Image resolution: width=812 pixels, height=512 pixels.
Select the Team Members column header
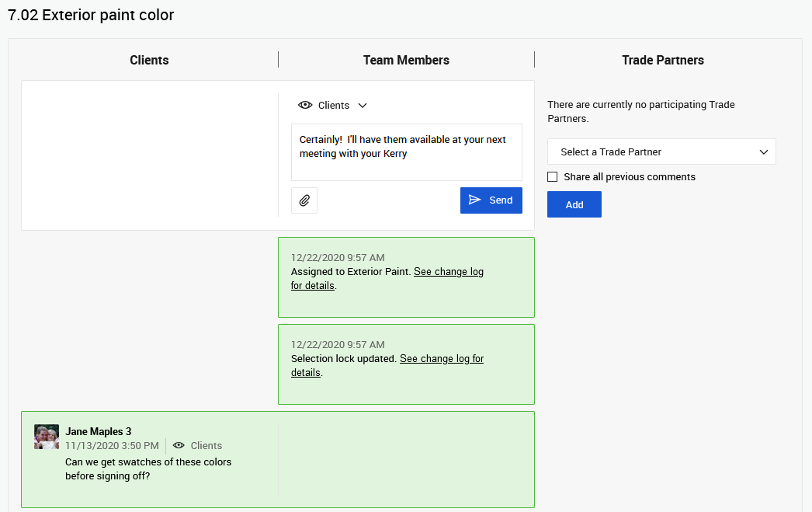(x=406, y=60)
